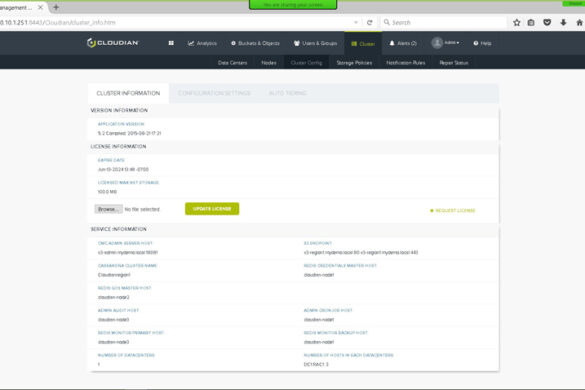Click the URL address bar
Screen dimensions: 585x390
click(x=175, y=22)
